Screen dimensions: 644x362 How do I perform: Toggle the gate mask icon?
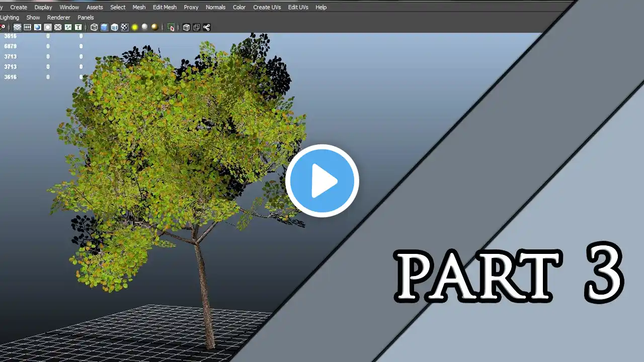tap(48, 27)
